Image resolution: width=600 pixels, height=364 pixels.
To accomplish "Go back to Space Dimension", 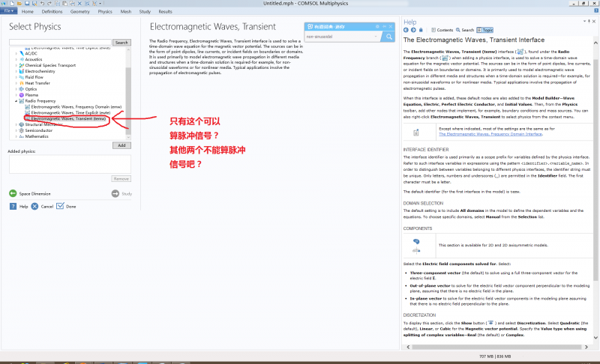I will click(30, 194).
